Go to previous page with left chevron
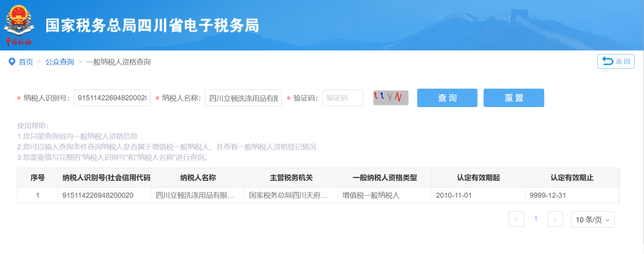The width and height of the screenshot is (644, 254). [516, 219]
